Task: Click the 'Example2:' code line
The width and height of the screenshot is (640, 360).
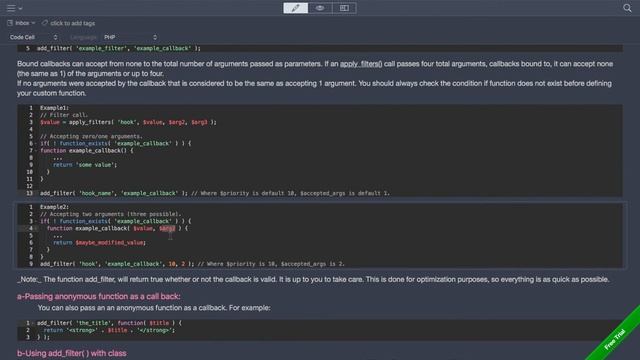Action: [55, 207]
